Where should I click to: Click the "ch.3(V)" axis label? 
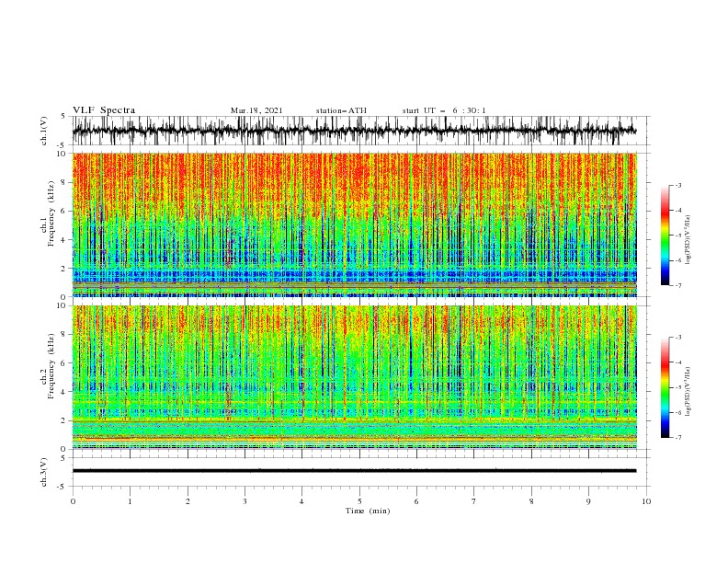coord(44,472)
